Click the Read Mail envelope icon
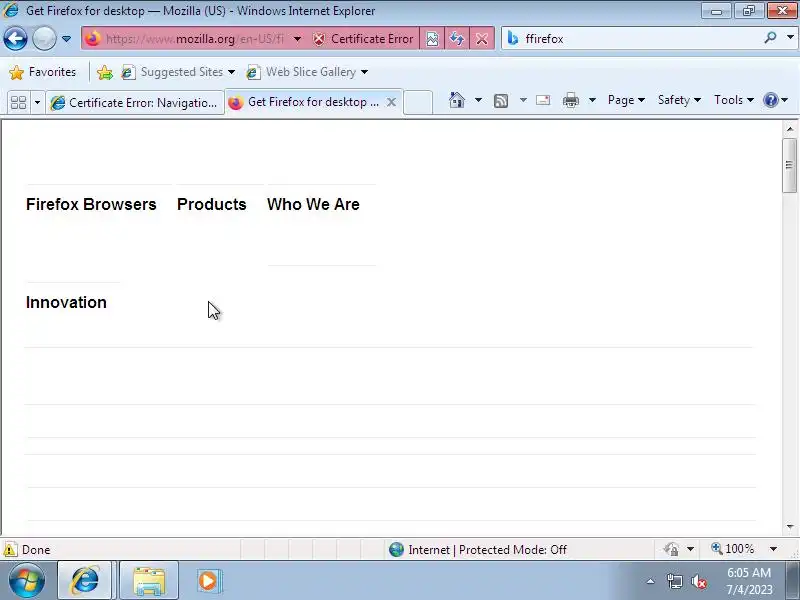The width and height of the screenshot is (800, 600). (543, 100)
